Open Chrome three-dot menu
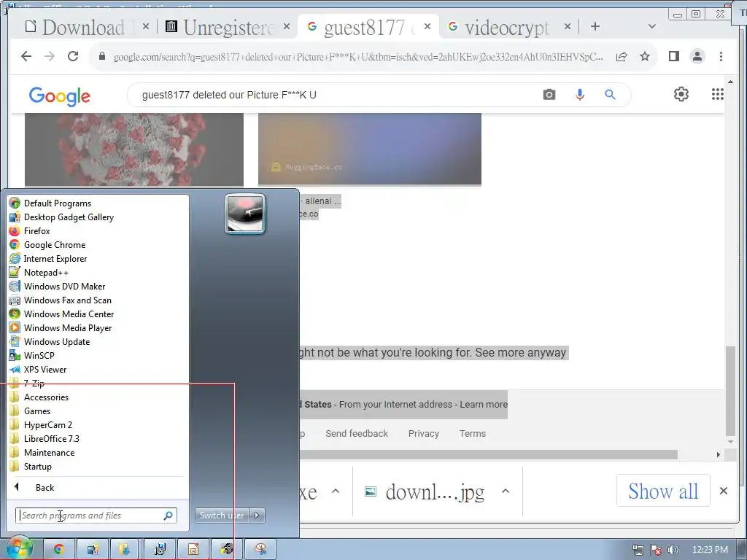The height and width of the screenshot is (560, 747). click(x=721, y=57)
